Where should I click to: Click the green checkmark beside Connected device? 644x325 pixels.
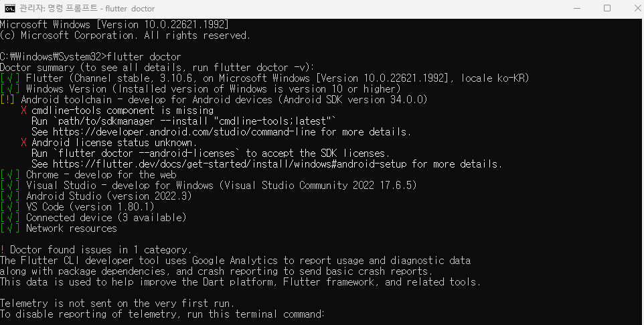(10, 217)
